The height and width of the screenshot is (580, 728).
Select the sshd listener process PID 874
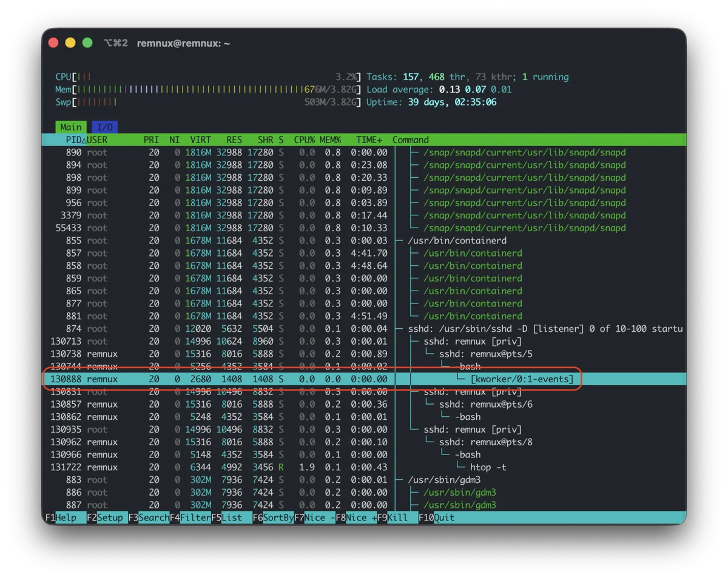coord(364,329)
